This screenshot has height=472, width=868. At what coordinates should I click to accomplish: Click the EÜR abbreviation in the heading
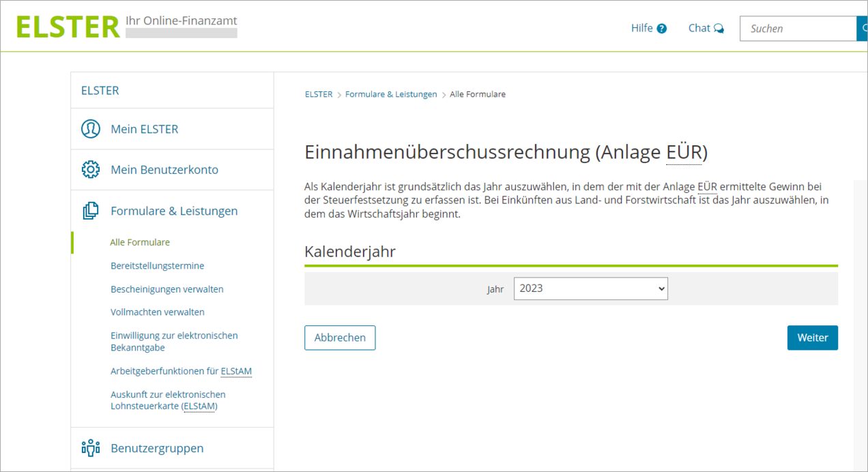point(684,151)
